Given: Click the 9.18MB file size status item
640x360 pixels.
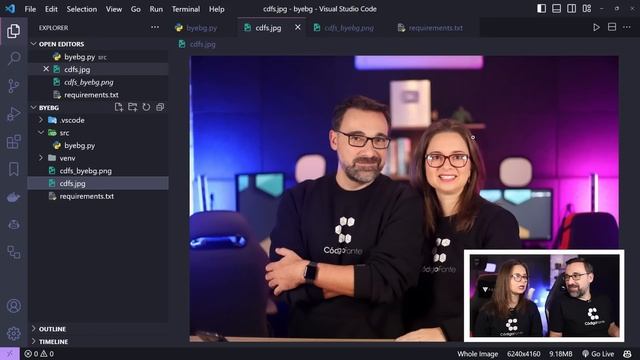Looking at the screenshot, I should pyautogui.click(x=560, y=354).
